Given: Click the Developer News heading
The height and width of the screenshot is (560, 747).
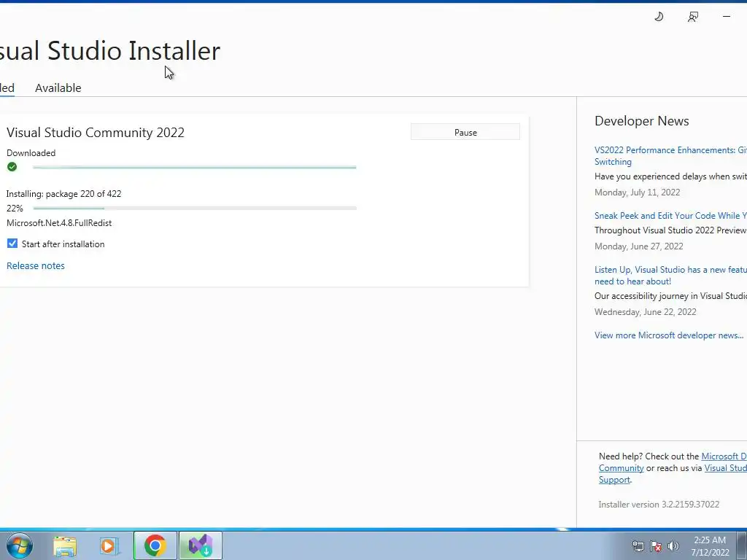Looking at the screenshot, I should (642, 121).
